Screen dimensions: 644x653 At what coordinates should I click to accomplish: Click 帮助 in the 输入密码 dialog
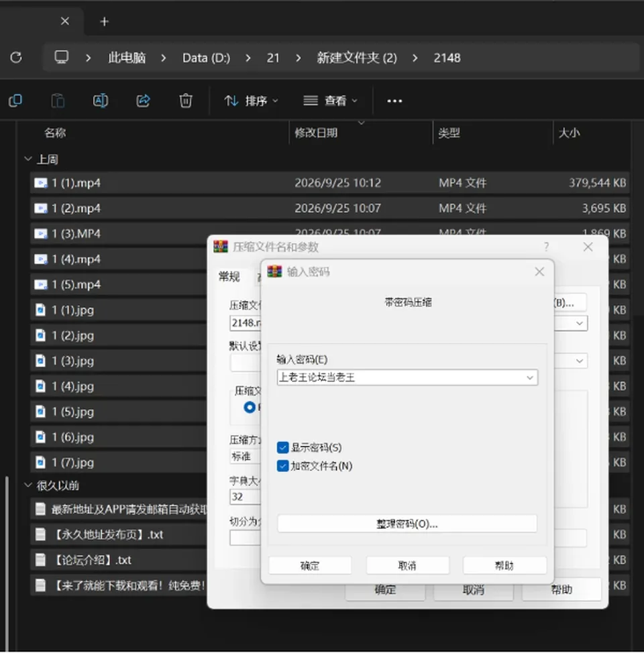tap(504, 566)
